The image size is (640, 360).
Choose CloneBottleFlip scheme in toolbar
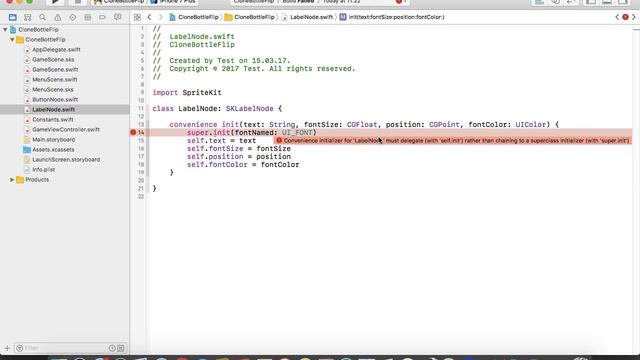tap(118, 2)
